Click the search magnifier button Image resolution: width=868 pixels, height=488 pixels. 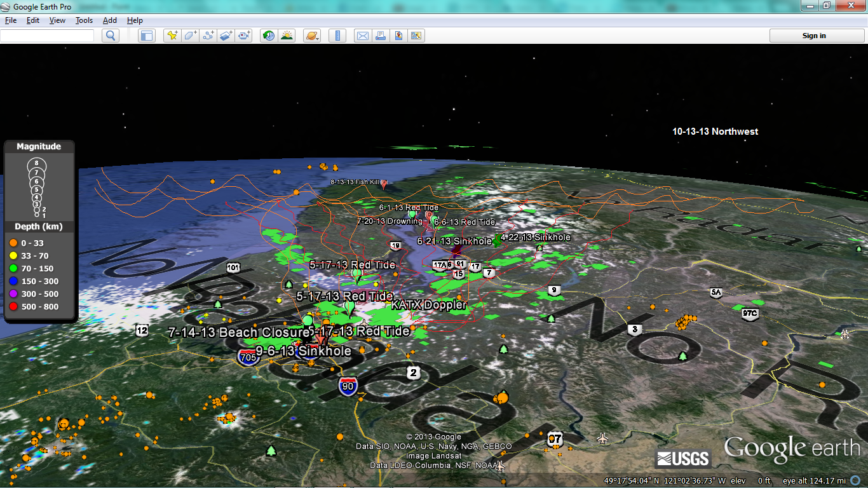point(111,36)
